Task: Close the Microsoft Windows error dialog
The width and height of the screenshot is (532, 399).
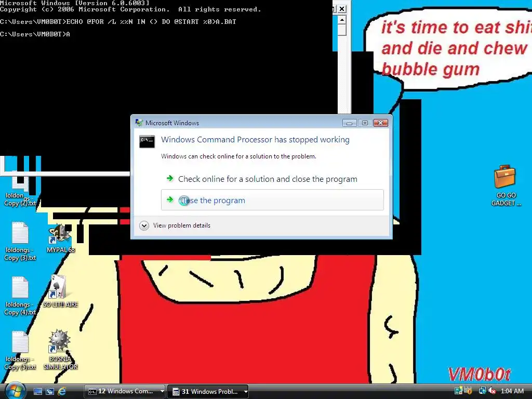Action: pos(381,123)
